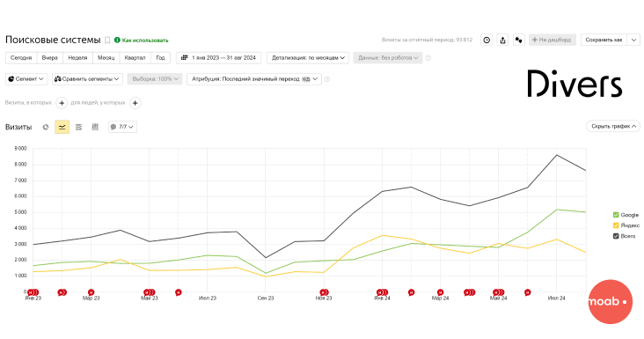The height and width of the screenshot is (339, 644).
Task: Click the Сен 23 x-axis label
Action: click(x=266, y=298)
